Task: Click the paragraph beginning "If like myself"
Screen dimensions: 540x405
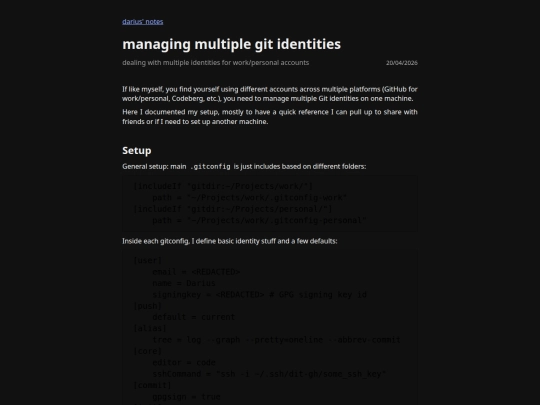Action: coord(270,94)
